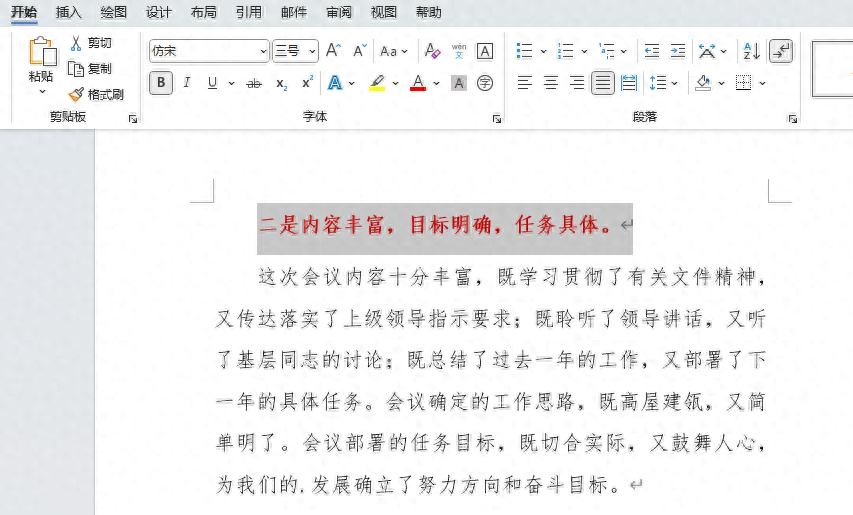
Task: Open the 审阅 (Review) ribbon tab
Action: (x=339, y=12)
